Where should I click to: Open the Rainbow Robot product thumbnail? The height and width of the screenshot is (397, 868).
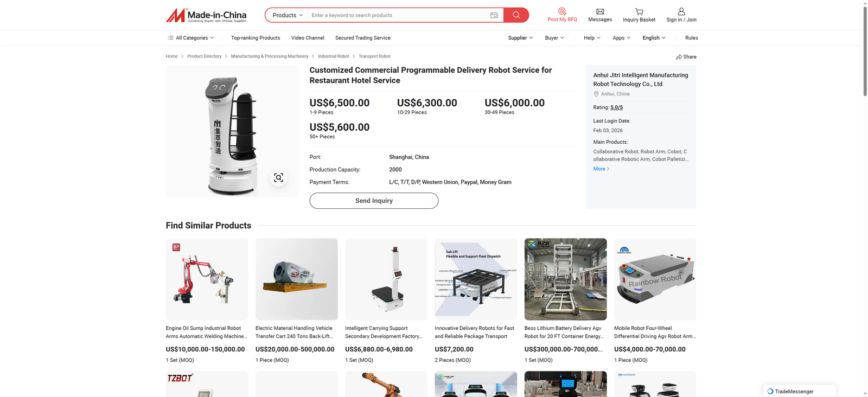[x=655, y=279]
